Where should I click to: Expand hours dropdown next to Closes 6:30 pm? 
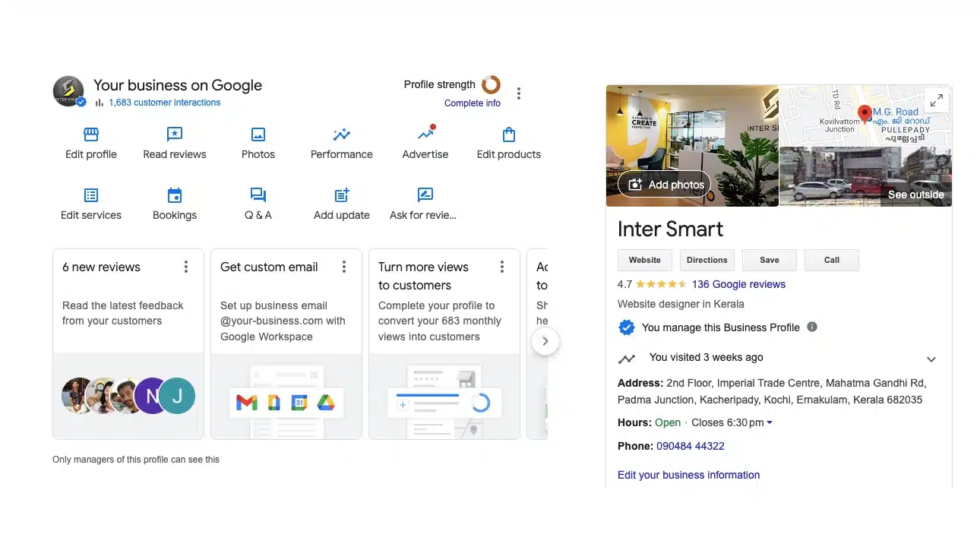(770, 423)
